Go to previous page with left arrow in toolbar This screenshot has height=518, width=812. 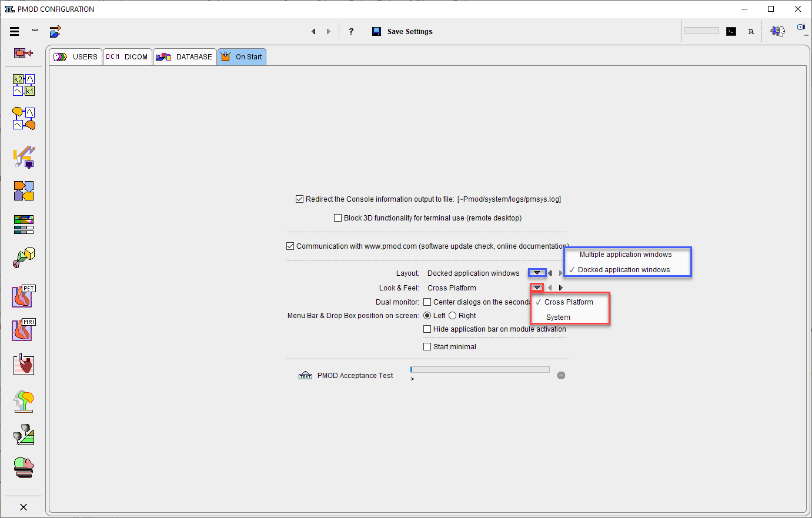point(313,32)
